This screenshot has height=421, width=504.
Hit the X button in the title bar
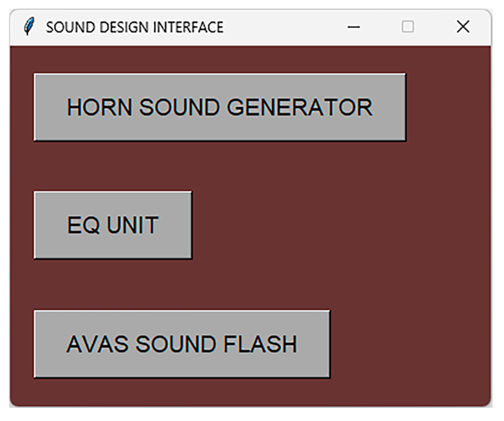pyautogui.click(x=463, y=27)
